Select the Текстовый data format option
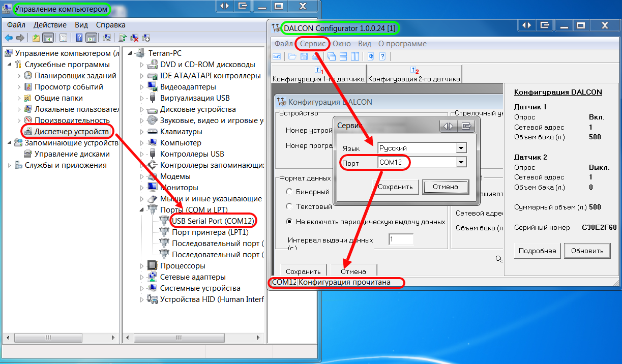Image resolution: width=622 pixels, height=364 pixels. coord(289,206)
